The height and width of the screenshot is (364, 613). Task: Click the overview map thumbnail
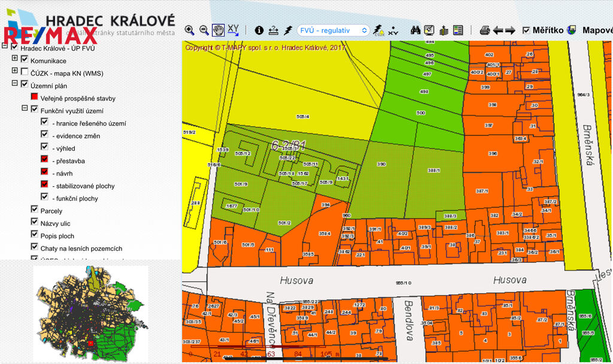90,310
